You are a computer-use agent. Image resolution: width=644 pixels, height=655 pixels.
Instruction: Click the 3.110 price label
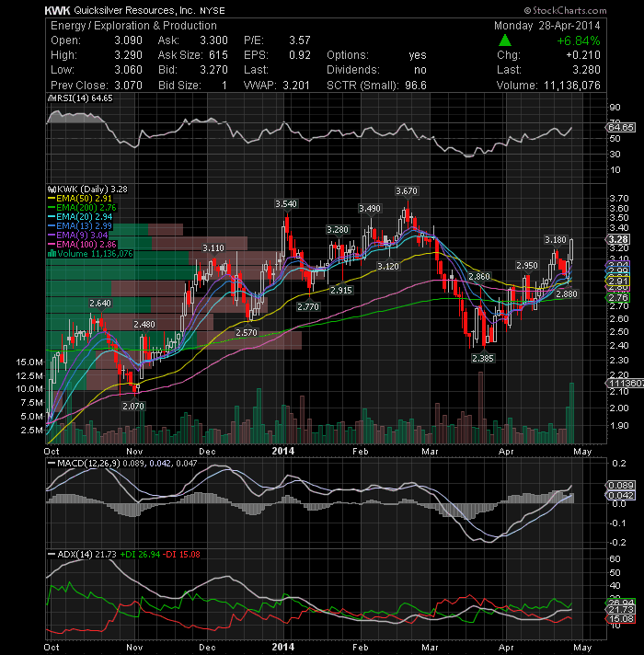tap(213, 248)
